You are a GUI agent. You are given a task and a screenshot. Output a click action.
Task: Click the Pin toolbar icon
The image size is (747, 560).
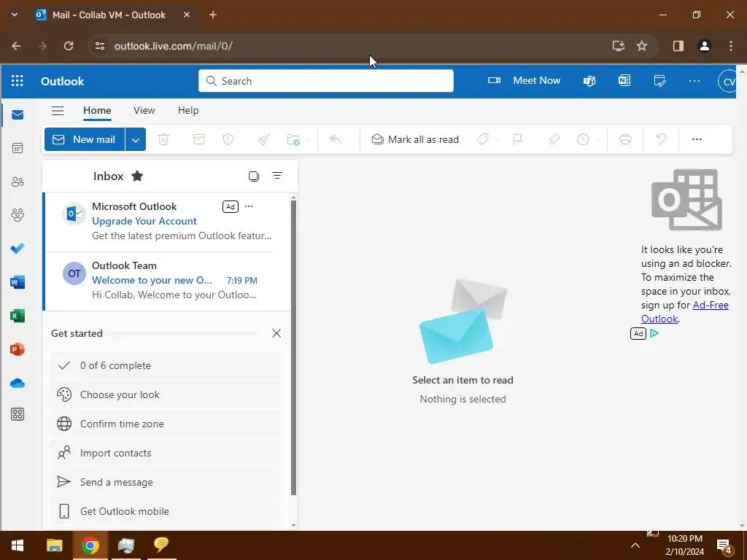554,139
